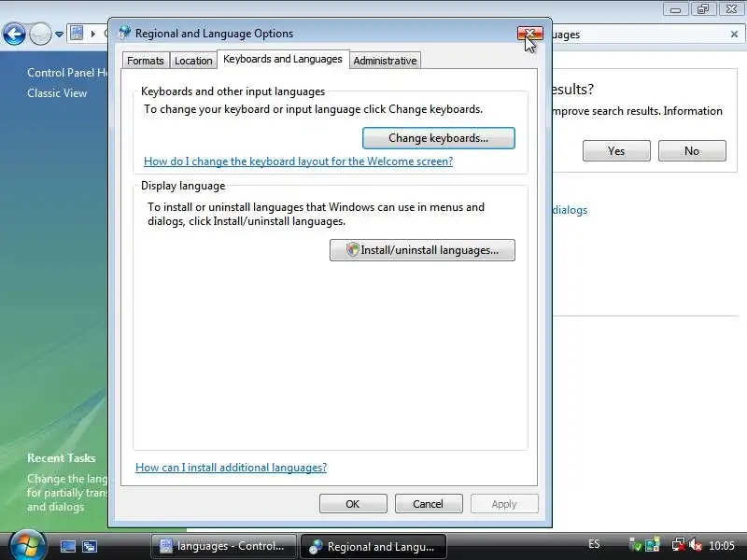The image size is (747, 560).
Task: Click the taskbar clock showing 10:05
Action: (x=721, y=546)
